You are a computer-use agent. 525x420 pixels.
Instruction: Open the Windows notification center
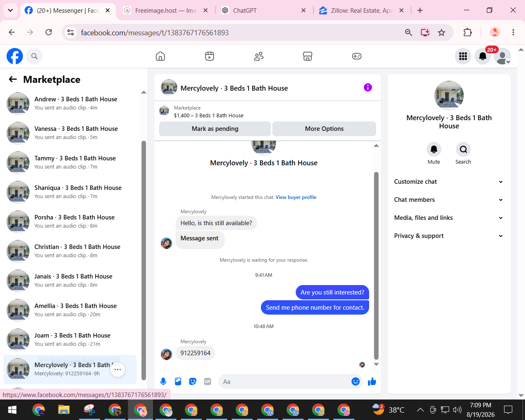click(508, 409)
